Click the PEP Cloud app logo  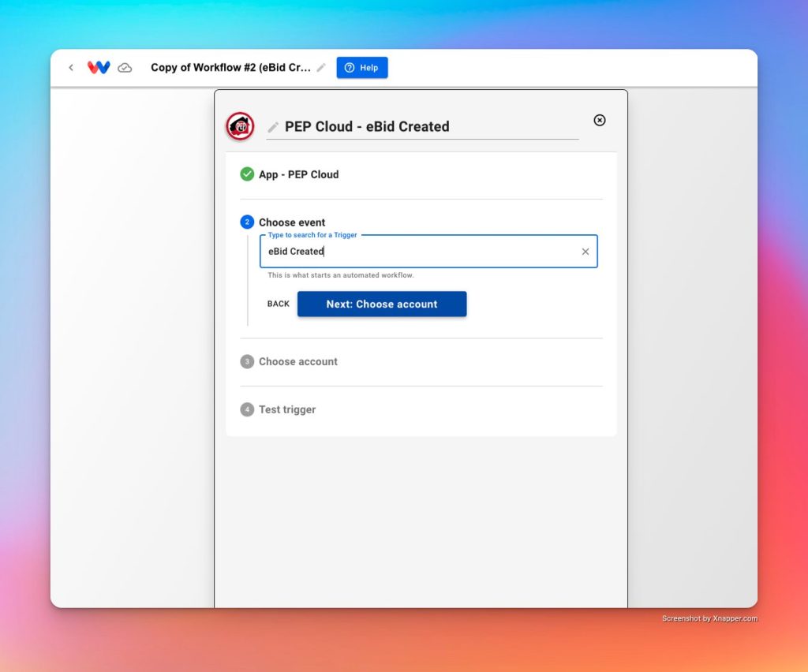(x=240, y=126)
